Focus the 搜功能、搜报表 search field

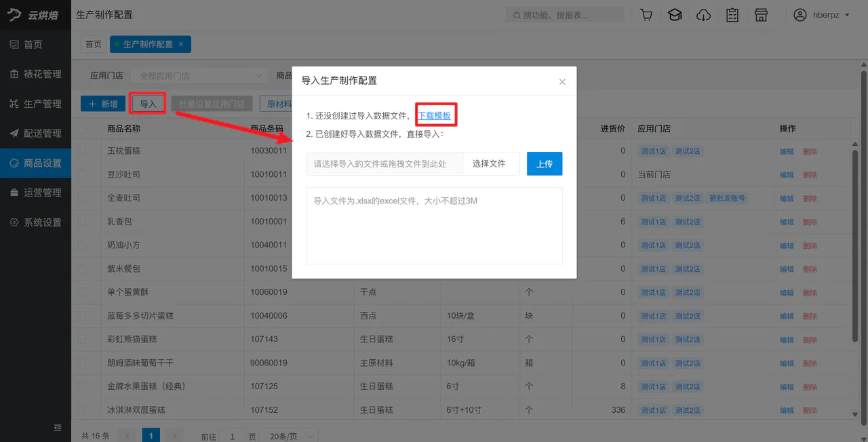[x=565, y=15]
